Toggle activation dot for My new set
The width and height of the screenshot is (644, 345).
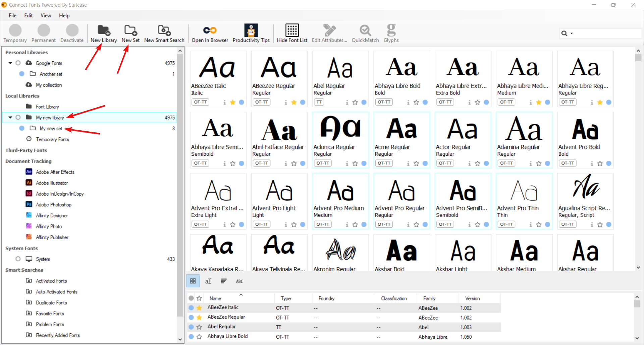(22, 128)
